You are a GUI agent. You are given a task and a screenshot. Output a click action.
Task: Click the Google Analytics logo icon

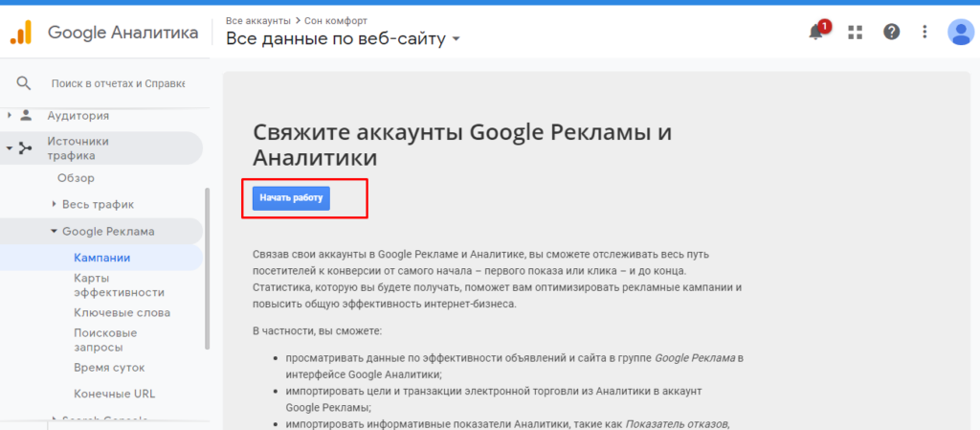tap(21, 33)
